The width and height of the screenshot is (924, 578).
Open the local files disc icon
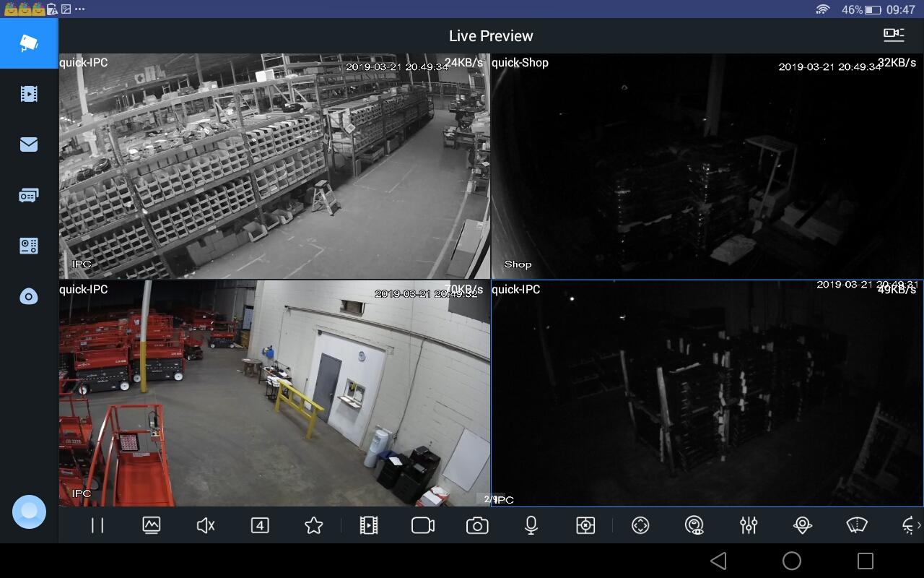tap(29, 296)
